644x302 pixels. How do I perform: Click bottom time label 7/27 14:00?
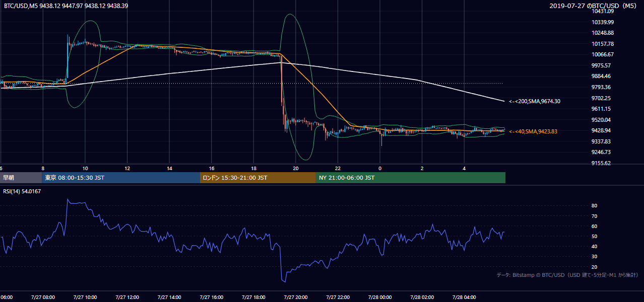point(169,297)
